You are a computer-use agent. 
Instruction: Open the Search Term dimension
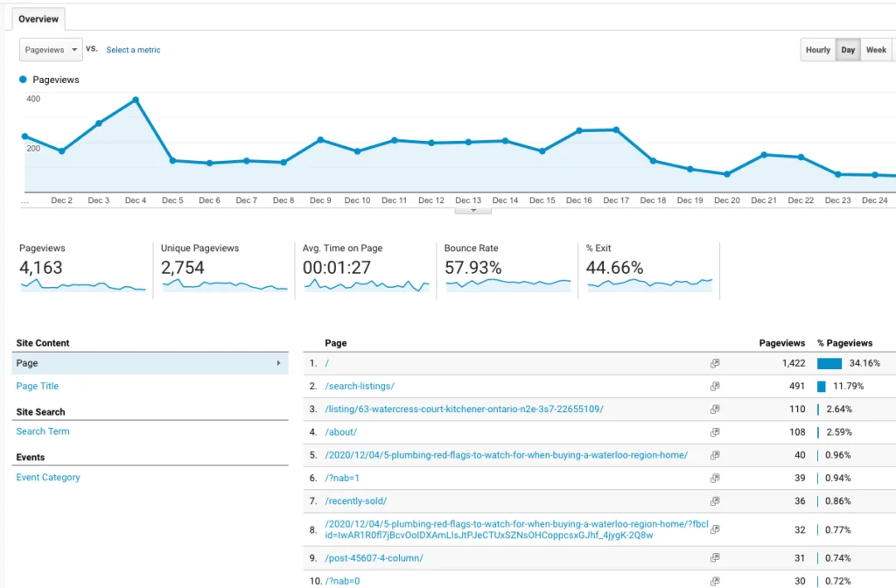[43, 431]
